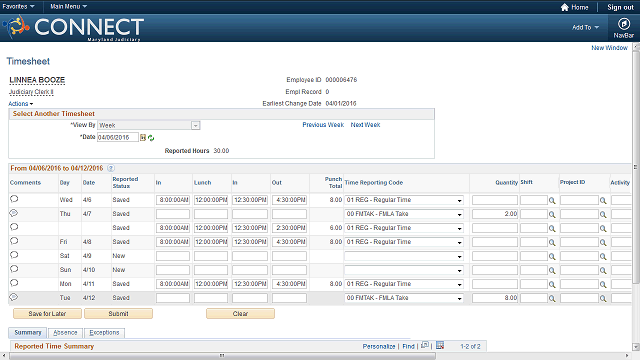
Task: Click Shift lookup magnifier in Sun row
Action: coord(552,270)
